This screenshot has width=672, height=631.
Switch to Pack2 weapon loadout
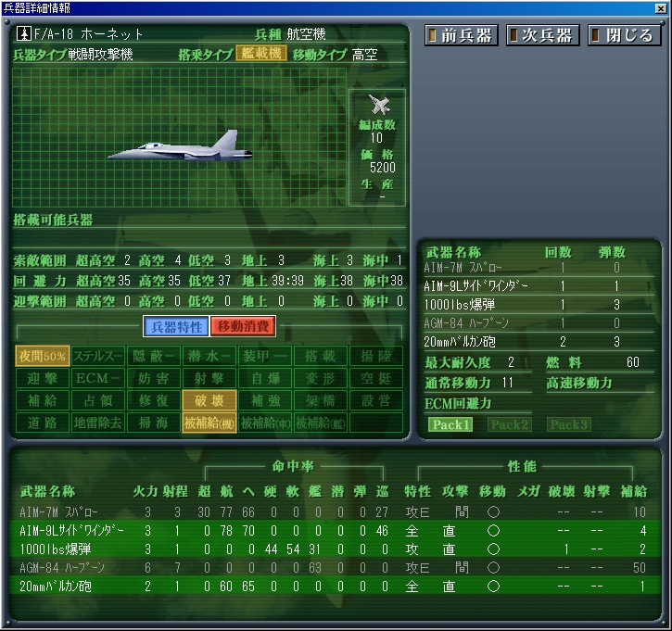click(x=510, y=424)
